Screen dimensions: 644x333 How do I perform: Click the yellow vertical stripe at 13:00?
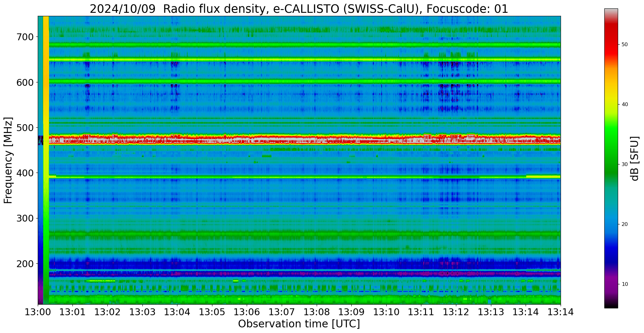[46, 160]
